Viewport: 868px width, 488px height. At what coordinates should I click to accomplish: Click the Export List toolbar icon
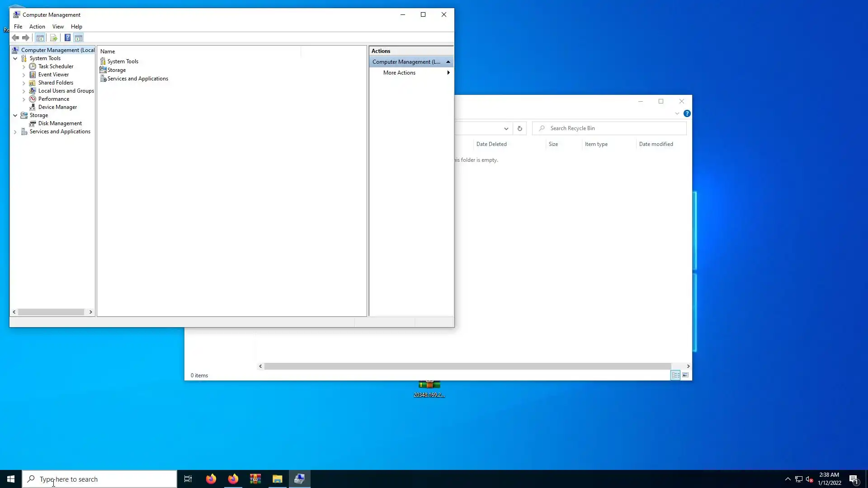54,38
